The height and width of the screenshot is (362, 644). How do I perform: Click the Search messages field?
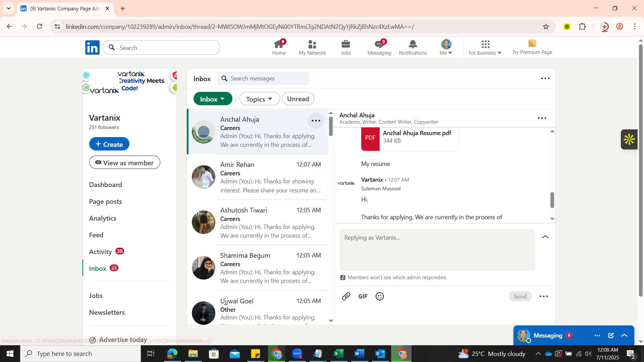pos(263,78)
